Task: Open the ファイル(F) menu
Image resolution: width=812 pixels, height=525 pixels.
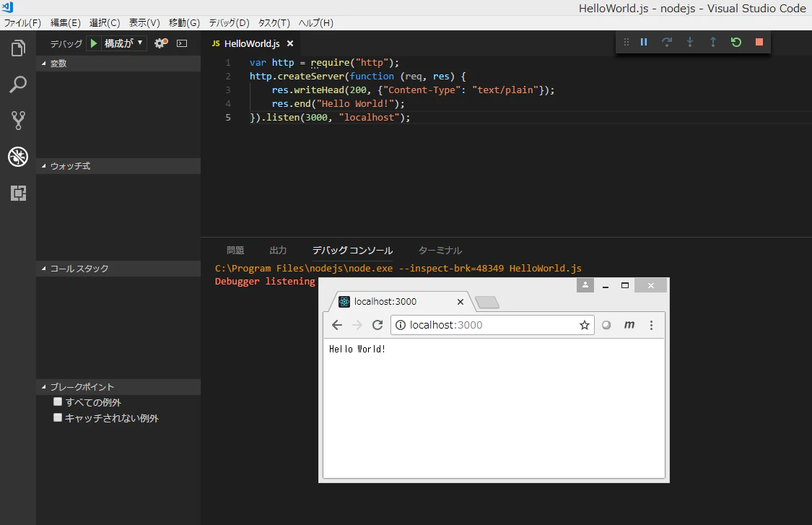Action: 22,23
